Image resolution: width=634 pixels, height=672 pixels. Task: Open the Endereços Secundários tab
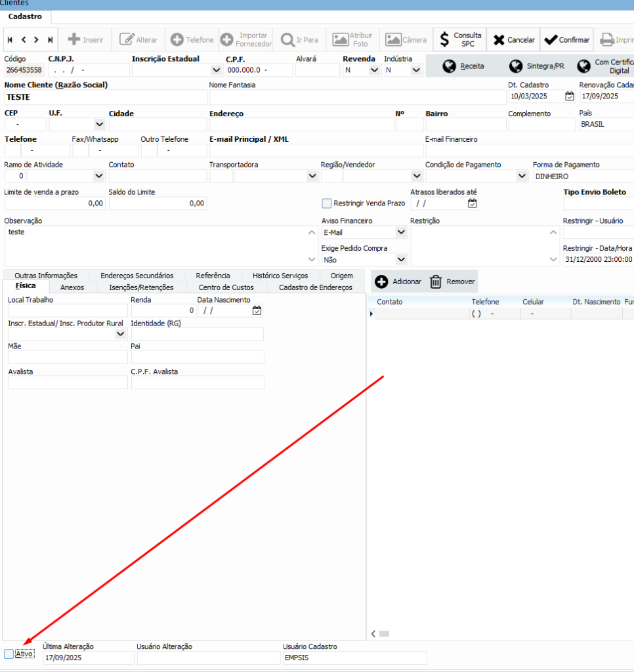pos(137,276)
